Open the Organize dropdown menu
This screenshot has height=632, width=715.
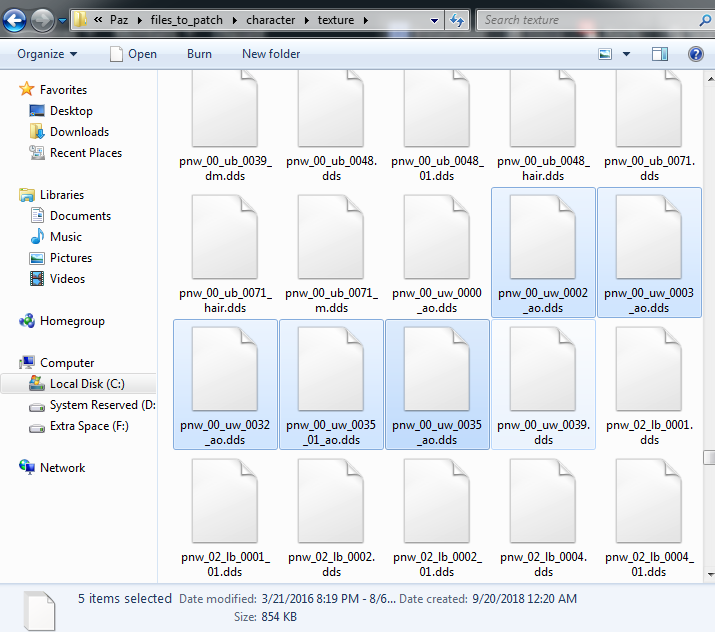[47, 54]
